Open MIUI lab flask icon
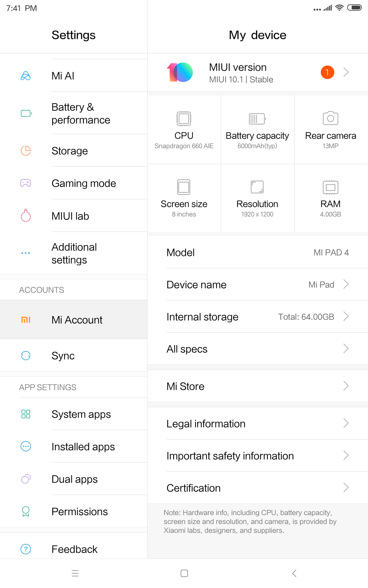Screen dimensions: 368x588 26,216
